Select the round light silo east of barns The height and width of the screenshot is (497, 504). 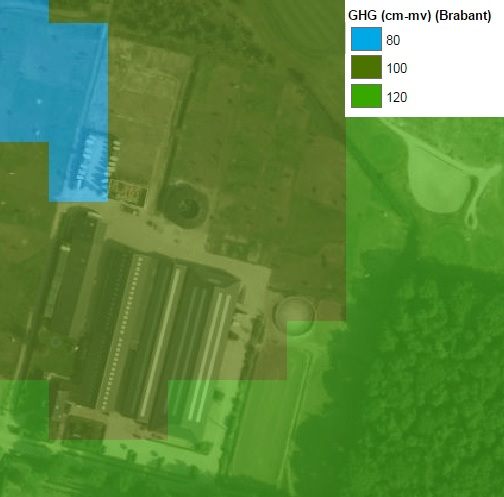[295, 315]
